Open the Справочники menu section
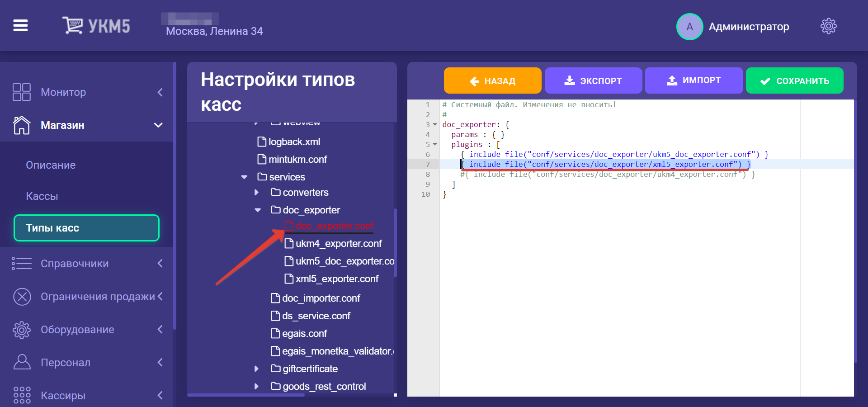The image size is (868, 407). point(86,263)
